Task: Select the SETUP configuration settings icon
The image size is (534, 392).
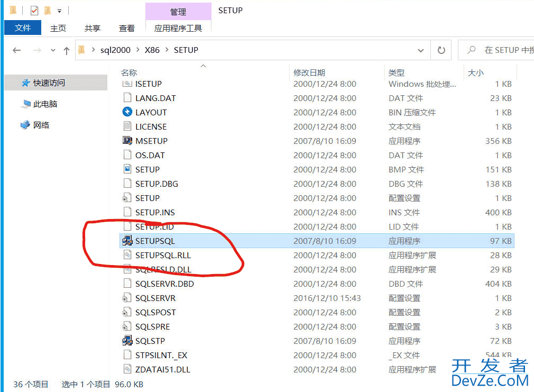Action: tap(127, 198)
